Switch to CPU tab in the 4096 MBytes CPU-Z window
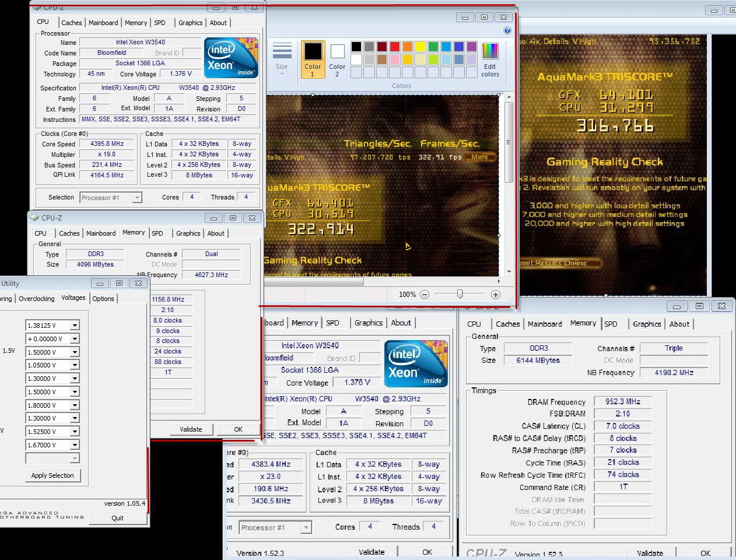 (41, 233)
